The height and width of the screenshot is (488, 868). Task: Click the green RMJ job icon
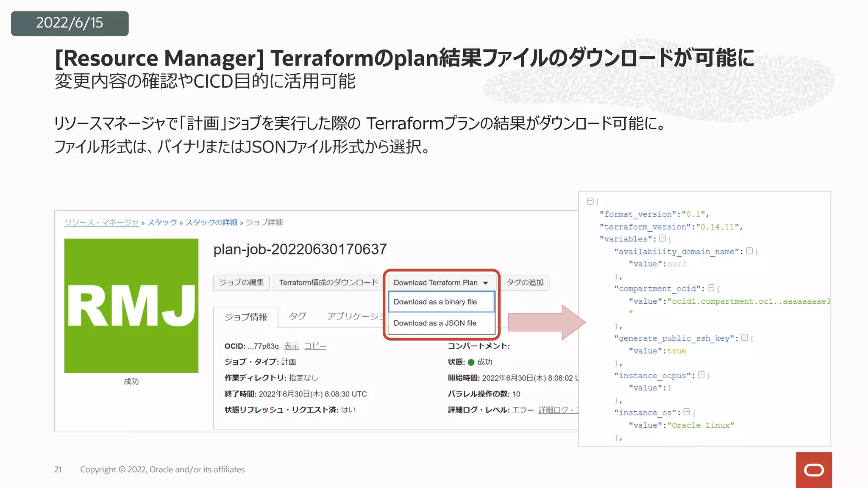131,306
